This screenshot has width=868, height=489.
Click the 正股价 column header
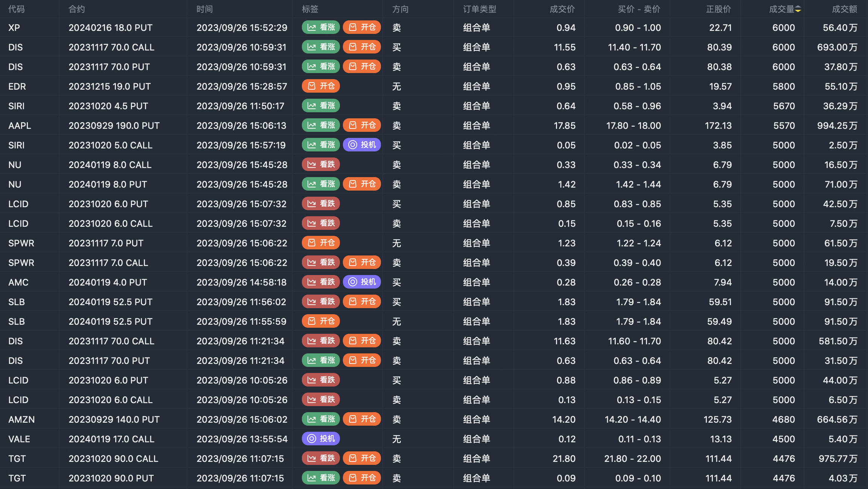pos(719,9)
